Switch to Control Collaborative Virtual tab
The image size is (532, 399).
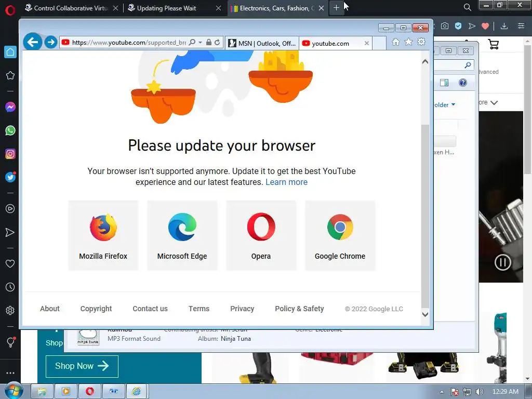[72, 8]
